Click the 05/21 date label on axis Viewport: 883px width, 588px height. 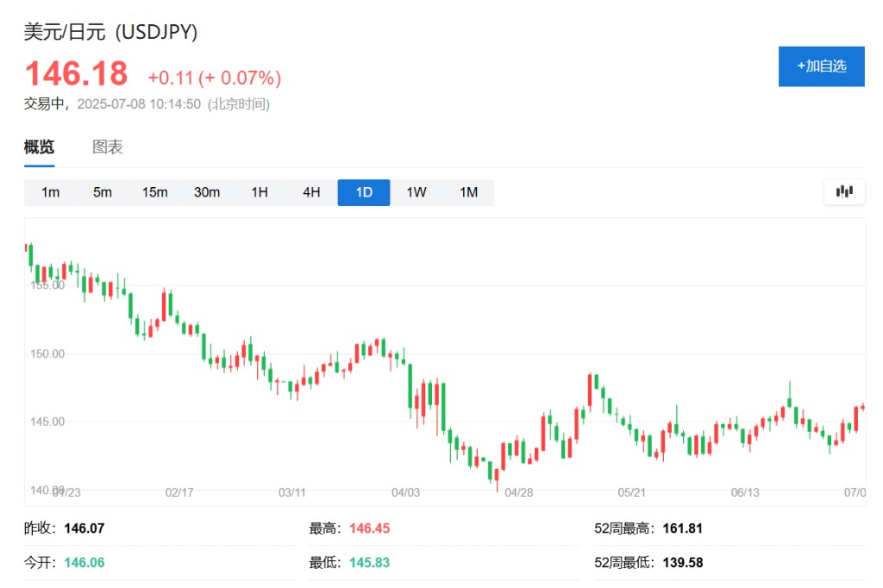tap(632, 492)
